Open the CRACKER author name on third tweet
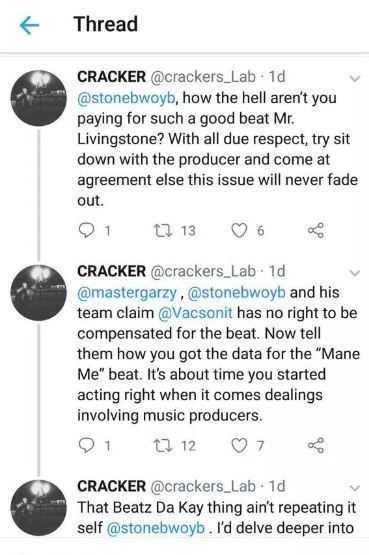369x555 pixels. click(x=111, y=486)
